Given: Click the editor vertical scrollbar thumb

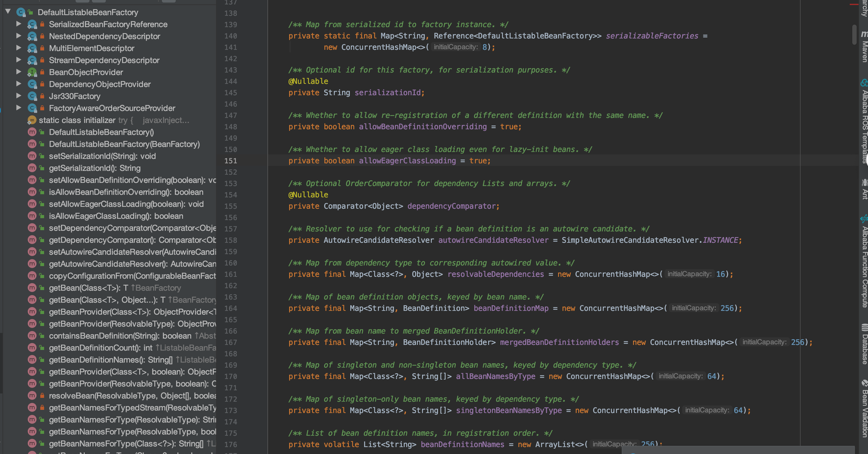Looking at the screenshot, I should [x=854, y=34].
